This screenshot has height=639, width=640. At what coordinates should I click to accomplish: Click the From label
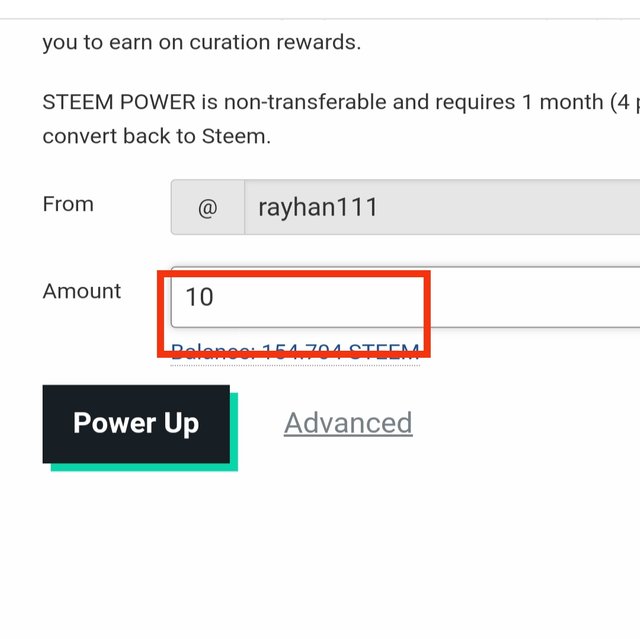coord(68,204)
